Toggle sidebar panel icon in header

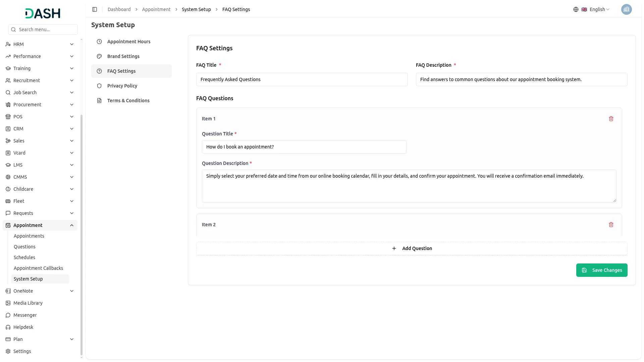click(95, 9)
